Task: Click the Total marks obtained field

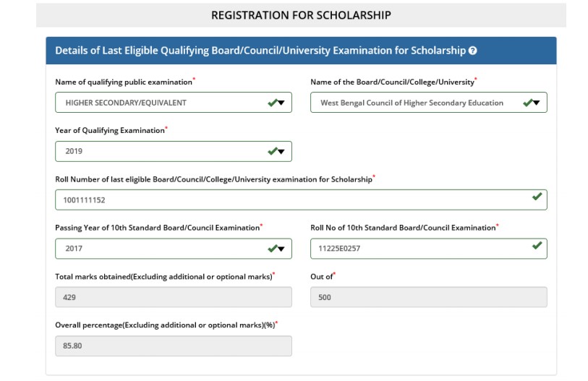Action: tap(174, 297)
